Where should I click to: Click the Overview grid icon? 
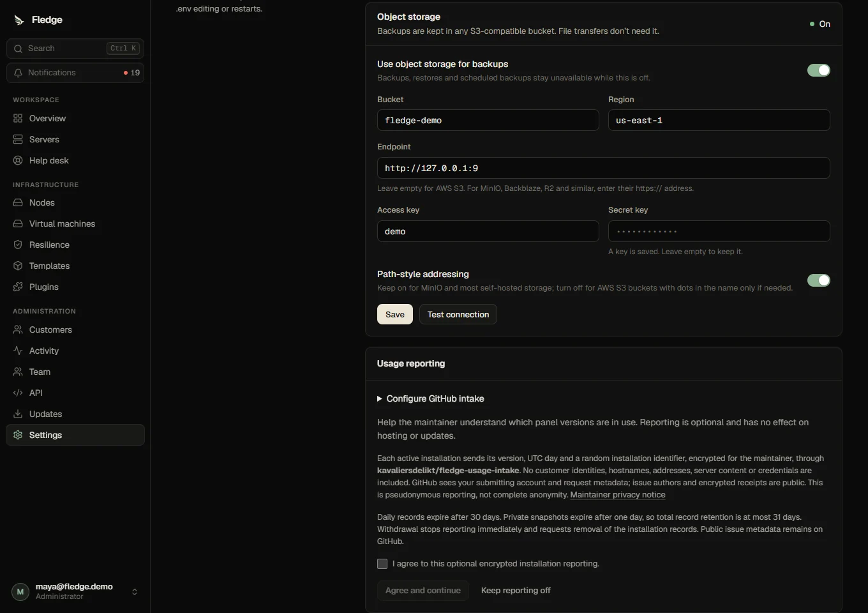point(18,118)
